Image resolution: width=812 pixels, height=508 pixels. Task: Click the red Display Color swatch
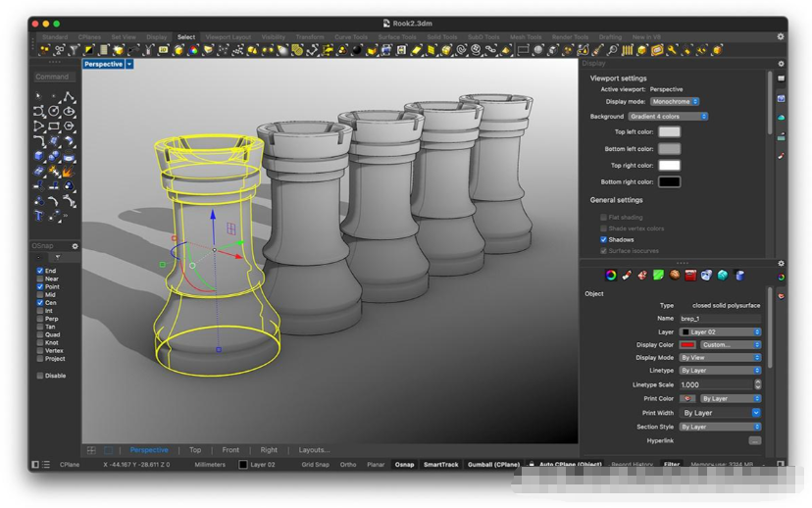[687, 345]
